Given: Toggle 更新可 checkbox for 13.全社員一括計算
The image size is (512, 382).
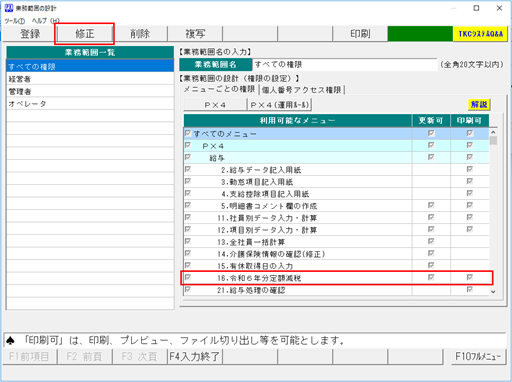Looking at the screenshot, I should point(431,241).
